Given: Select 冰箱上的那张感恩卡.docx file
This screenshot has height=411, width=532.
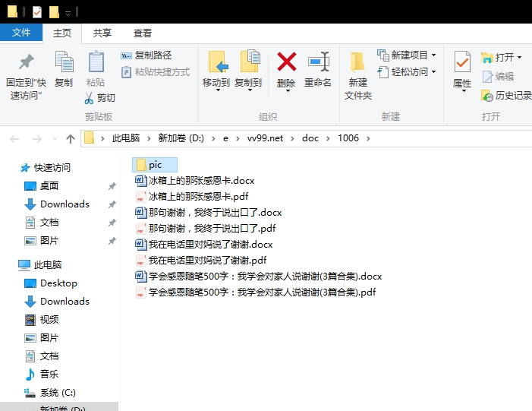Looking at the screenshot, I should tap(195, 181).
